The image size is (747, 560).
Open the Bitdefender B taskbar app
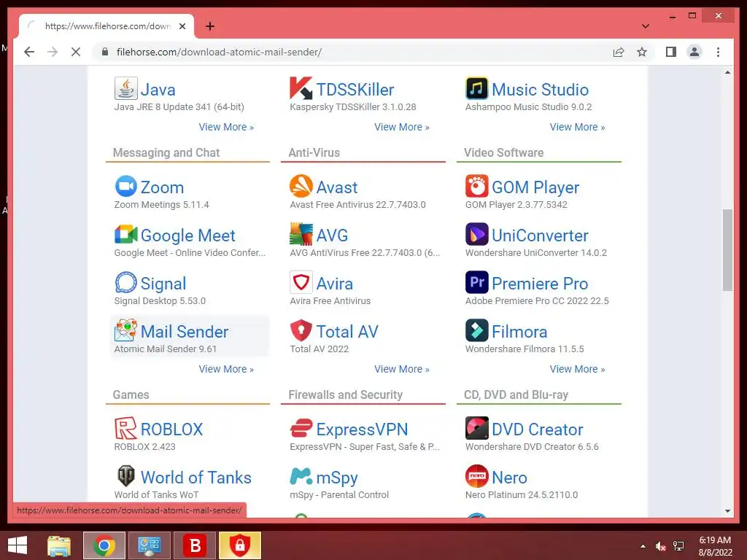[195, 545]
